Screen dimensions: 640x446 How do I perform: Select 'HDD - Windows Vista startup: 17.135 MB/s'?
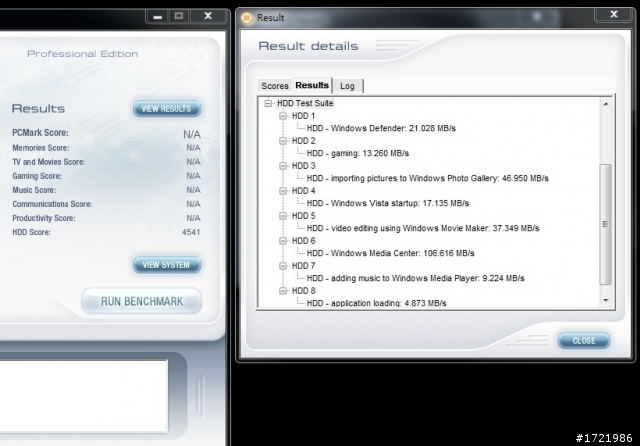pos(388,203)
